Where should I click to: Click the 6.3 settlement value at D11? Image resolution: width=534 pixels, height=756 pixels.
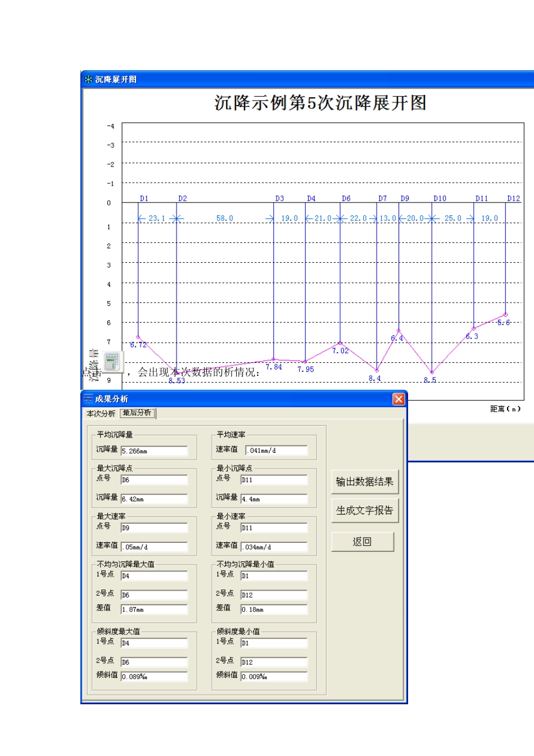(472, 336)
